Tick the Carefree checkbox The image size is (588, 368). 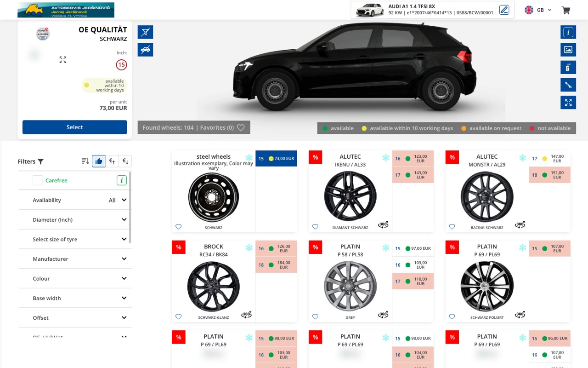click(38, 180)
